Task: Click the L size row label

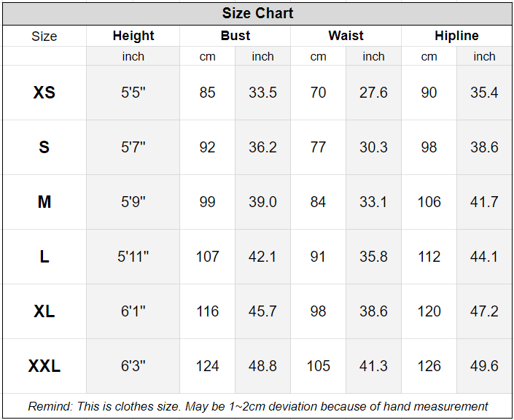Action: [44, 257]
